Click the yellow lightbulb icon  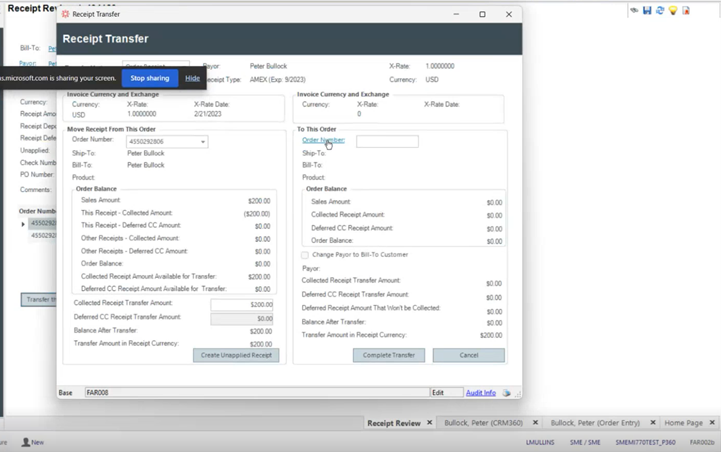[x=673, y=10]
